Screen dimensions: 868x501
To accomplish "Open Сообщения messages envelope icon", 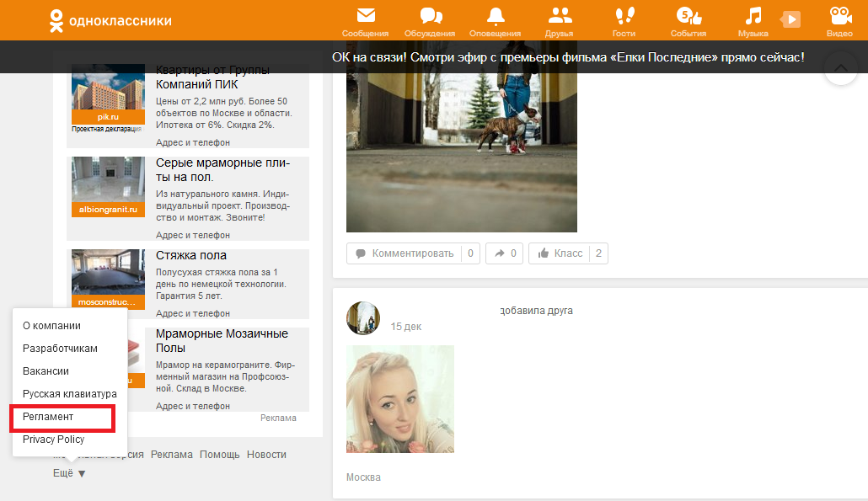I will (365, 17).
